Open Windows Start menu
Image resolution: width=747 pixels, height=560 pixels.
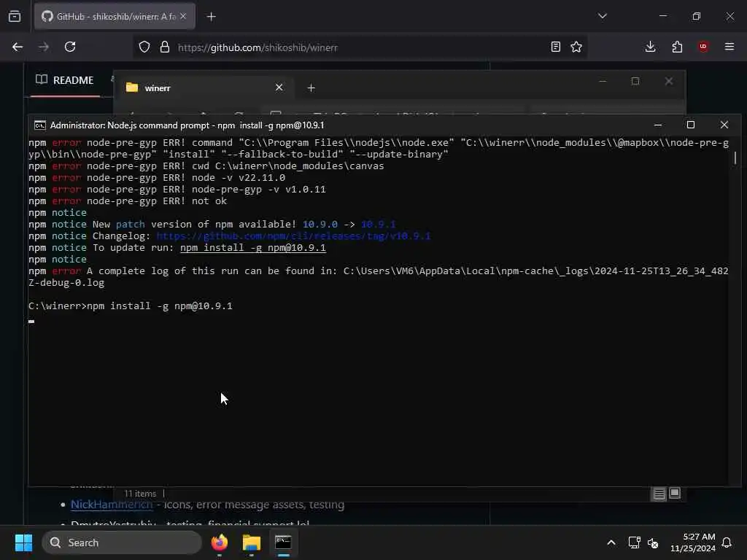23,542
